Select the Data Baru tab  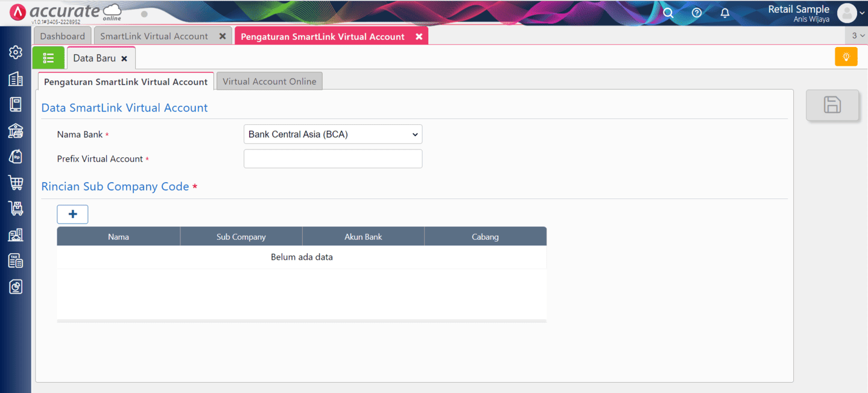click(95, 58)
